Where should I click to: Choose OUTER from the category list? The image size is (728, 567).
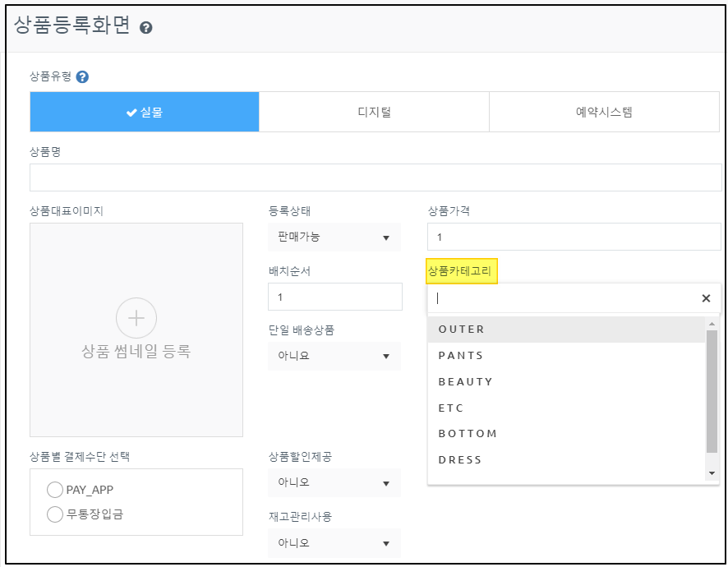pos(462,330)
